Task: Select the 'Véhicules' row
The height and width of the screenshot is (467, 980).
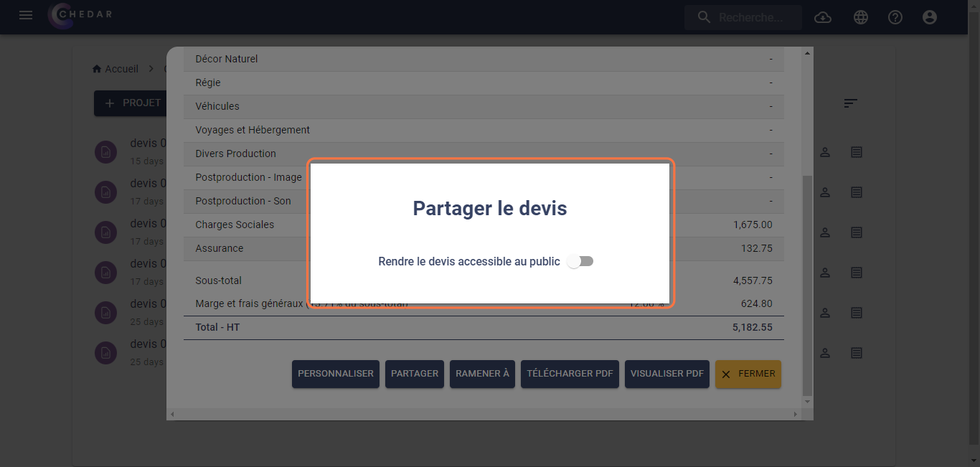Action: click(x=484, y=106)
